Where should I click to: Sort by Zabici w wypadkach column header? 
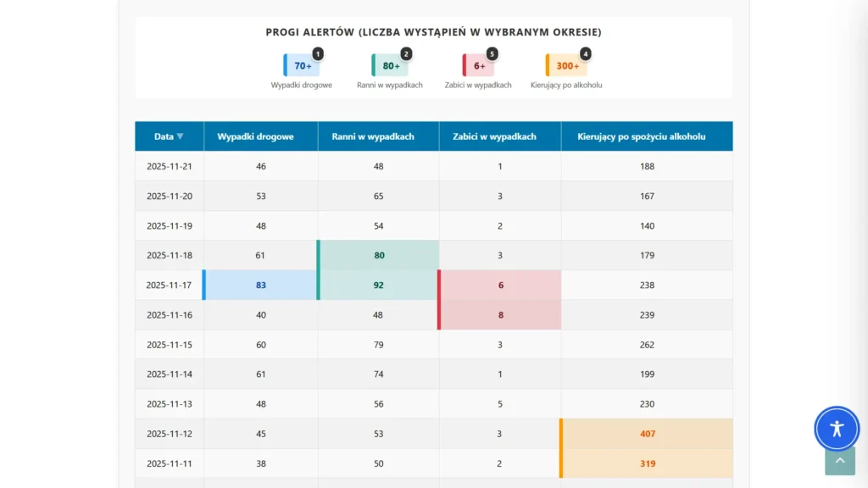(x=499, y=136)
